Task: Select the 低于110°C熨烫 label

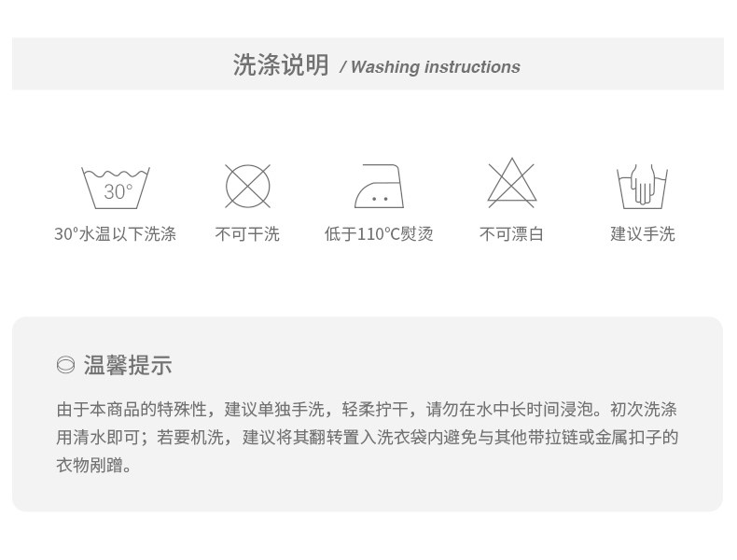Action: pos(379,233)
